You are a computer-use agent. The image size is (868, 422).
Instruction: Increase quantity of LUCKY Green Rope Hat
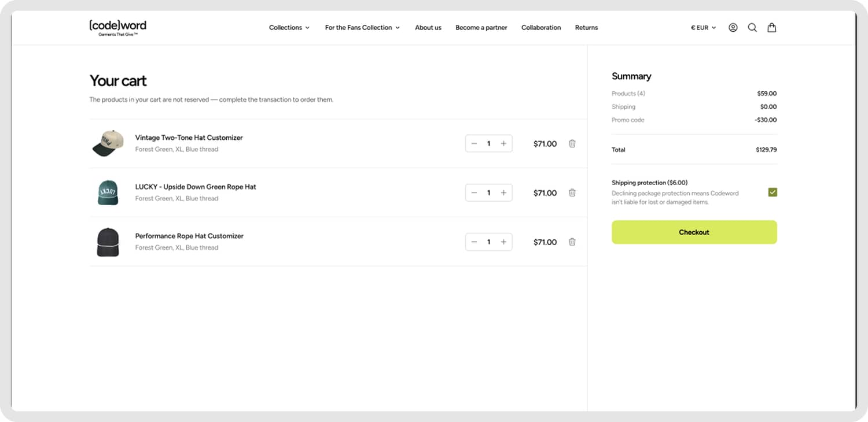coord(503,193)
